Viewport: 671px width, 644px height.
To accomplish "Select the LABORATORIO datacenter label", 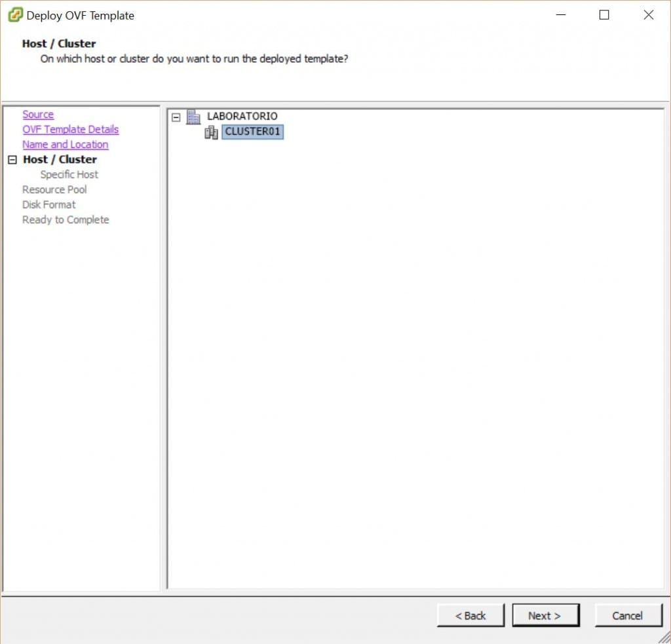I will [242, 116].
